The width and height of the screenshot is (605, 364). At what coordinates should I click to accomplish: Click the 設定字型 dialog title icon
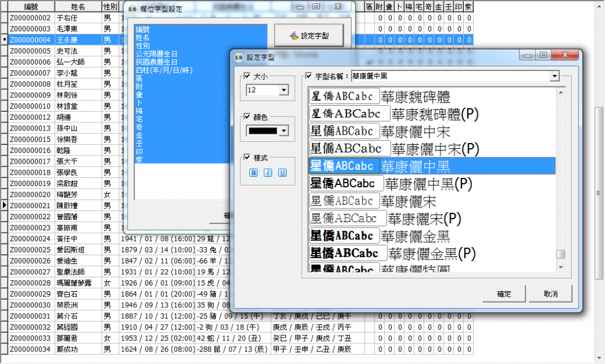click(x=239, y=57)
